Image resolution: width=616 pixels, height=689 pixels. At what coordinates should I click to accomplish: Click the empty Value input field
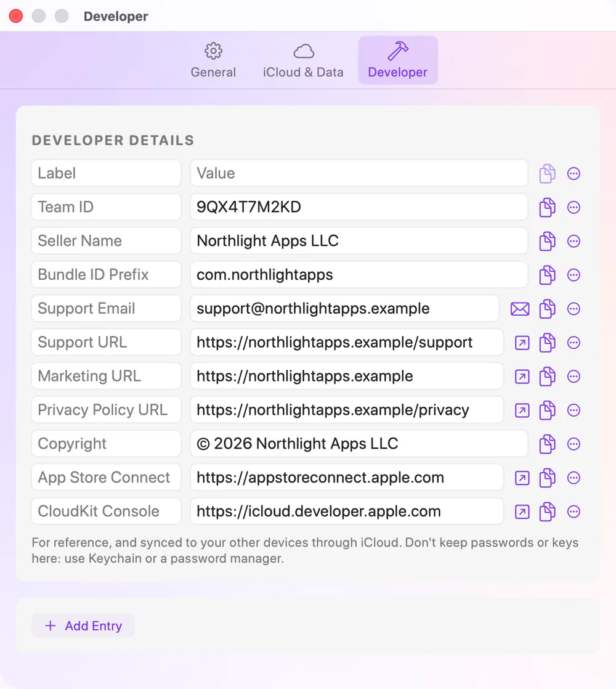point(359,173)
